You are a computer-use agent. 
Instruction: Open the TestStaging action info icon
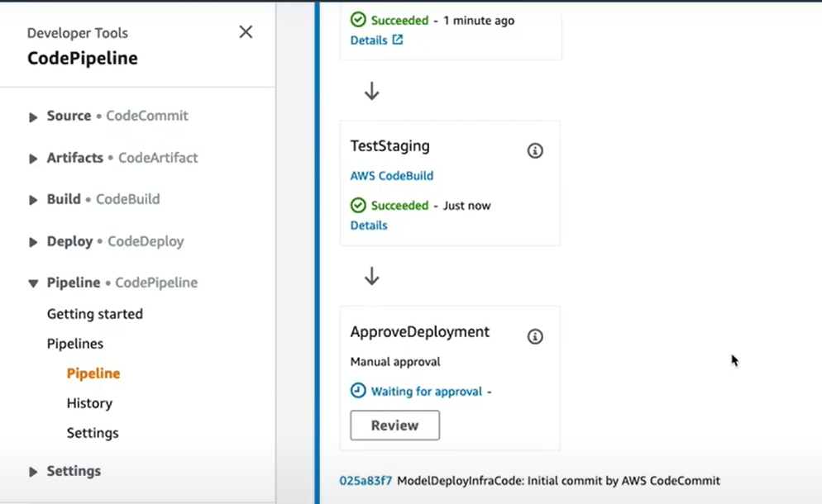[x=535, y=150]
